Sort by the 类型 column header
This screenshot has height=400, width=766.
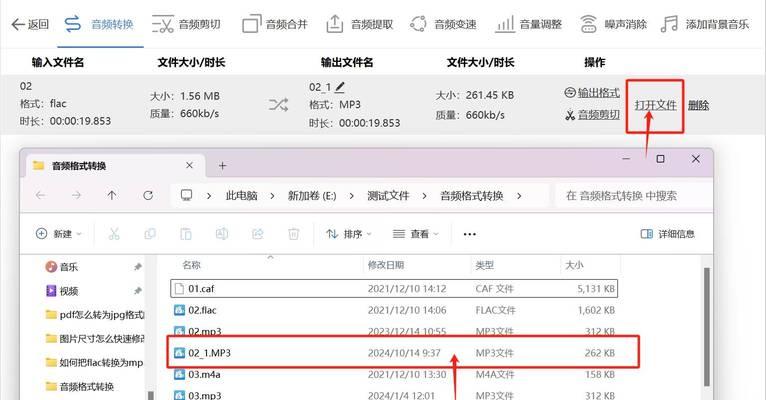[485, 265]
